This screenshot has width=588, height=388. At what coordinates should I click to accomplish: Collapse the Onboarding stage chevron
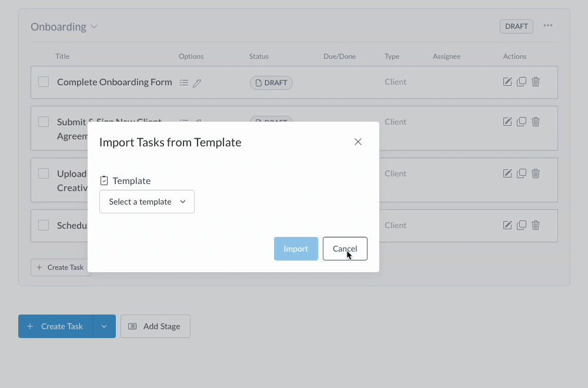(94, 27)
